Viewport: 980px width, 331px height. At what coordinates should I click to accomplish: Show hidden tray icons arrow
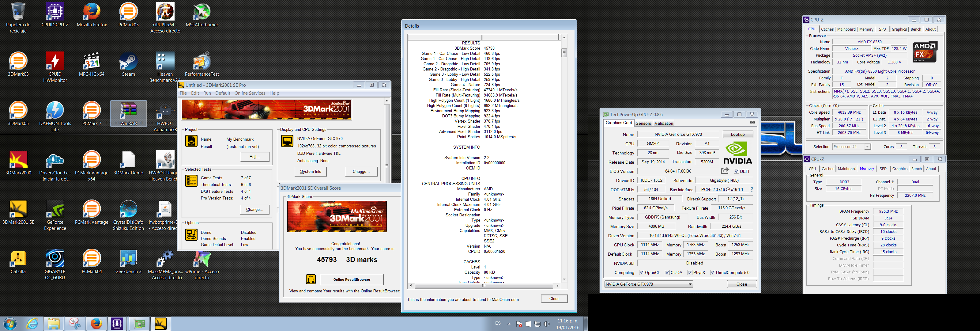coord(509,324)
